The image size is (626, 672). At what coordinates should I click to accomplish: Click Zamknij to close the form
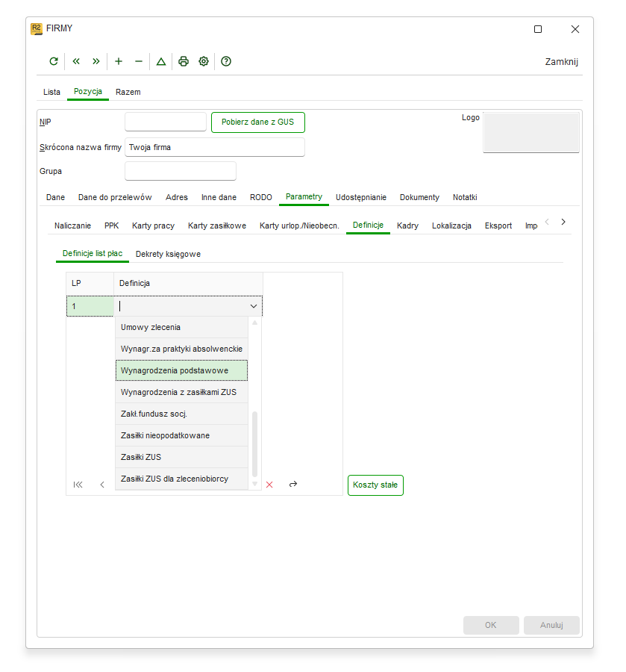pyautogui.click(x=561, y=62)
